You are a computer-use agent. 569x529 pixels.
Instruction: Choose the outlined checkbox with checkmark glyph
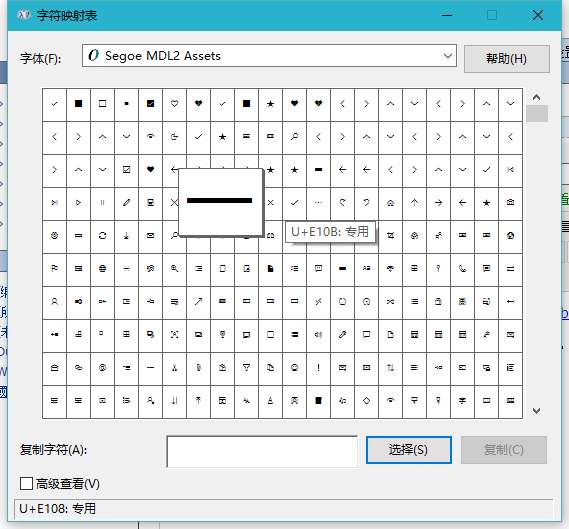click(126, 169)
